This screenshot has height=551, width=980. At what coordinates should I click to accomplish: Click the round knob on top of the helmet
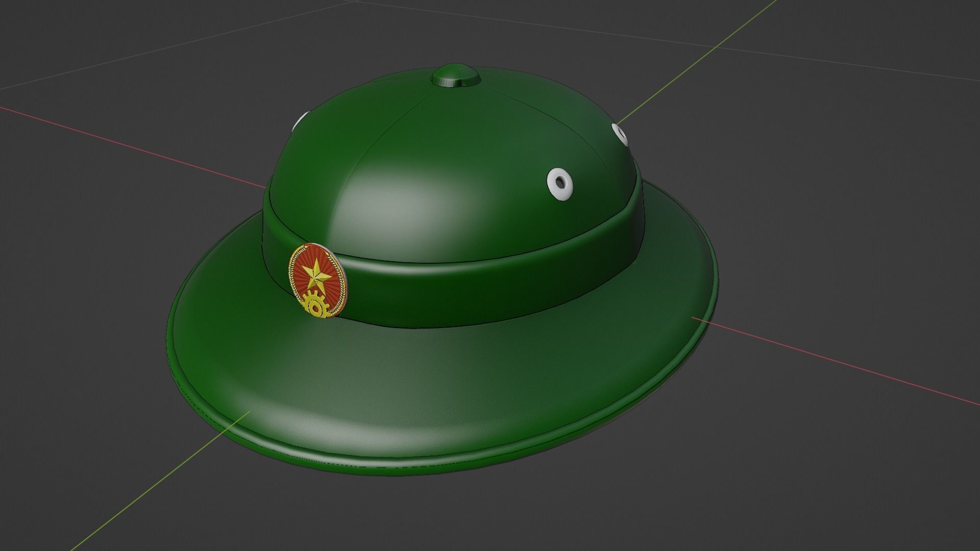click(456, 76)
